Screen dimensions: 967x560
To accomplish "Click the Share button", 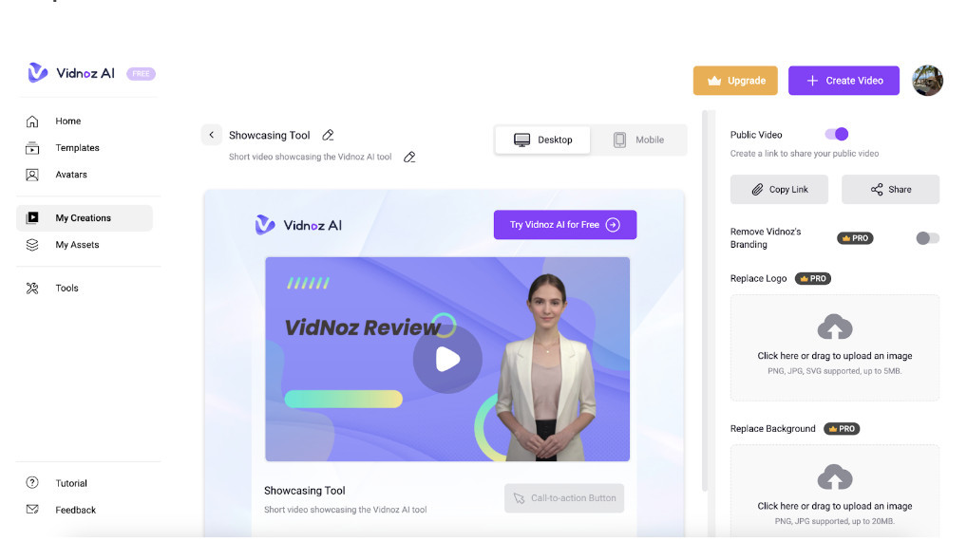I will point(890,190).
